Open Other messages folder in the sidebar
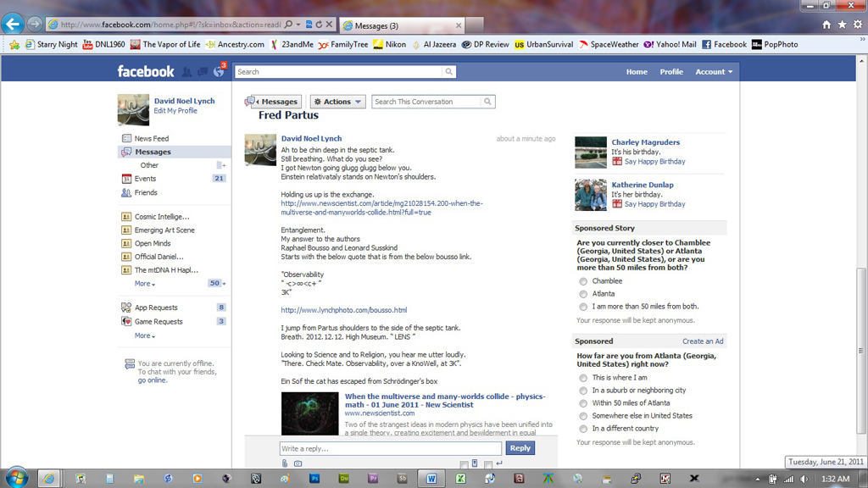 (x=149, y=165)
